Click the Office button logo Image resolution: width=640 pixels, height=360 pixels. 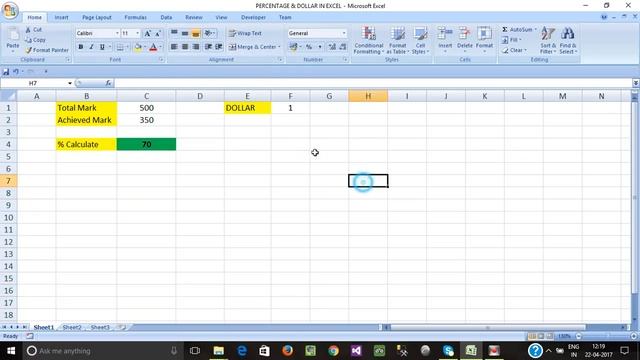10,10
